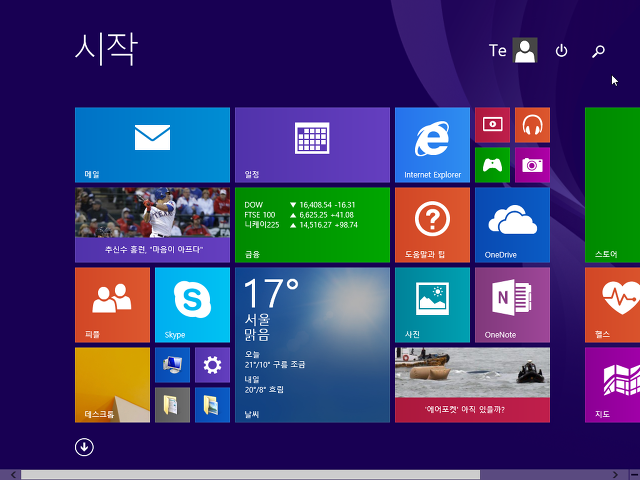This screenshot has width=640, height=480.
Task: Click the search magnifier button
Action: pos(598,51)
